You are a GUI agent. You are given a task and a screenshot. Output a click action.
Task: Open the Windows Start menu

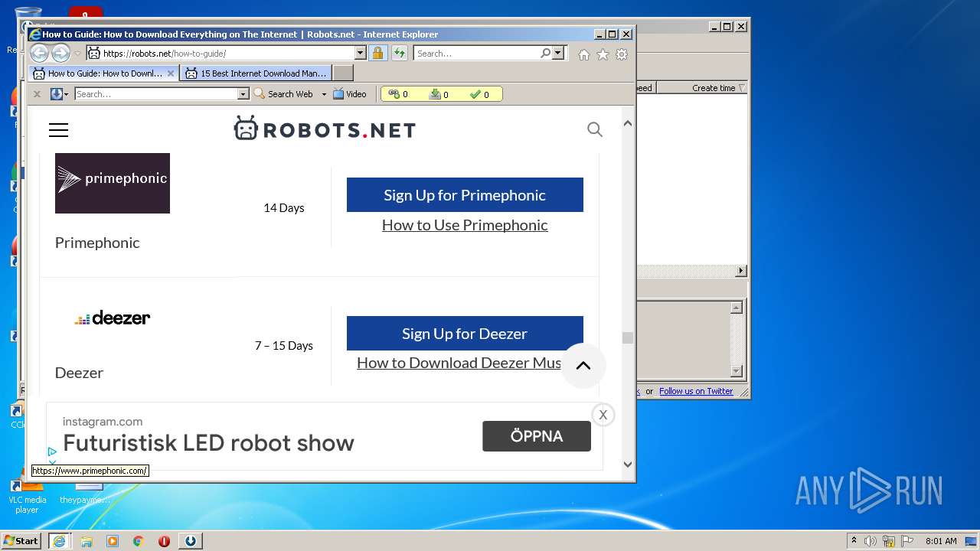point(21,541)
